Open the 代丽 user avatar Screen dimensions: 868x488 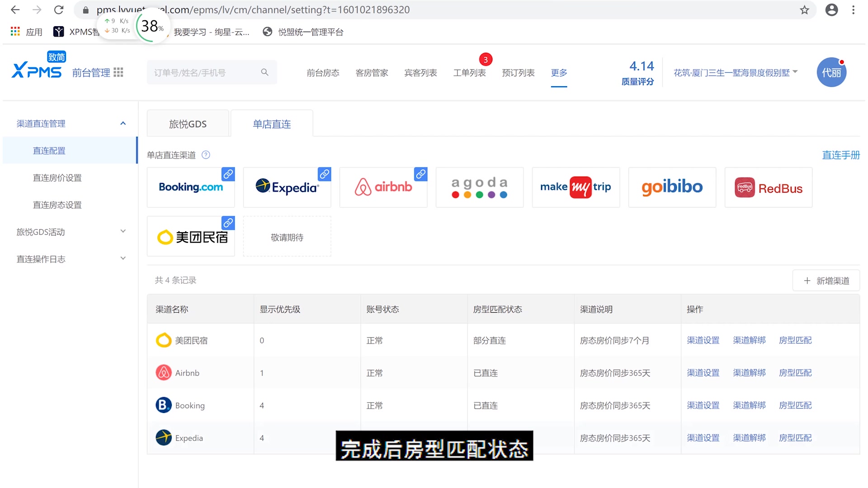click(831, 72)
